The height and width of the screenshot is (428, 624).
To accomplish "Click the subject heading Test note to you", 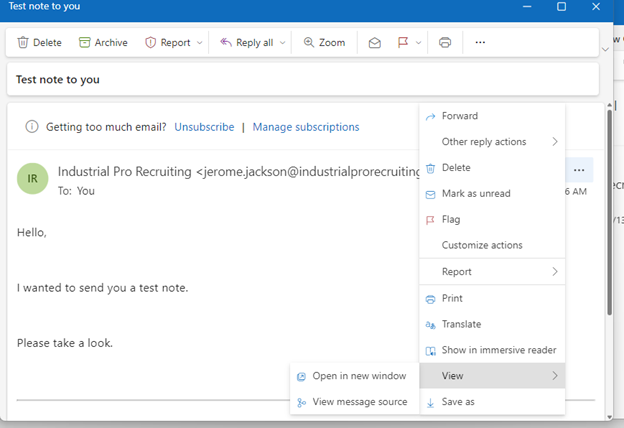I will click(58, 80).
